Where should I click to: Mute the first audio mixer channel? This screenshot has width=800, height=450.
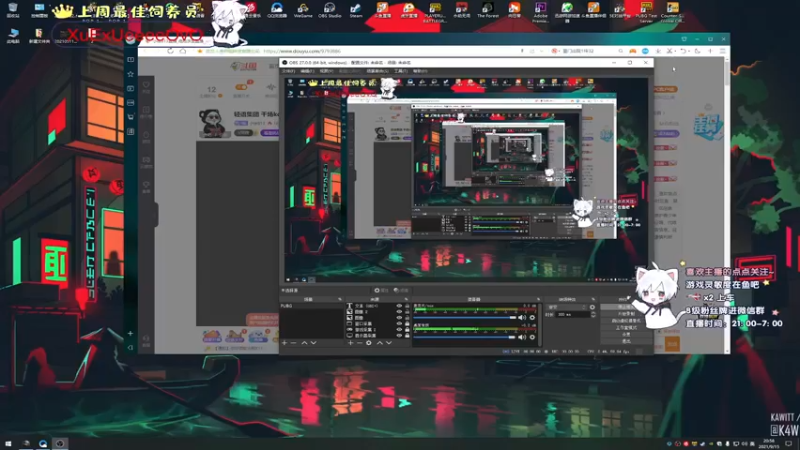pos(522,318)
